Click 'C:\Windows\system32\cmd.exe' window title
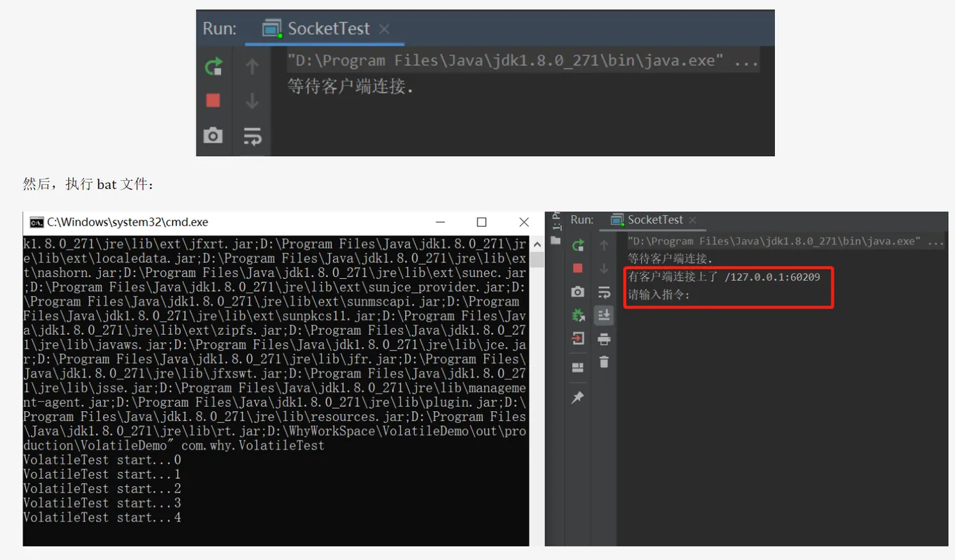The image size is (955, 560). (128, 222)
